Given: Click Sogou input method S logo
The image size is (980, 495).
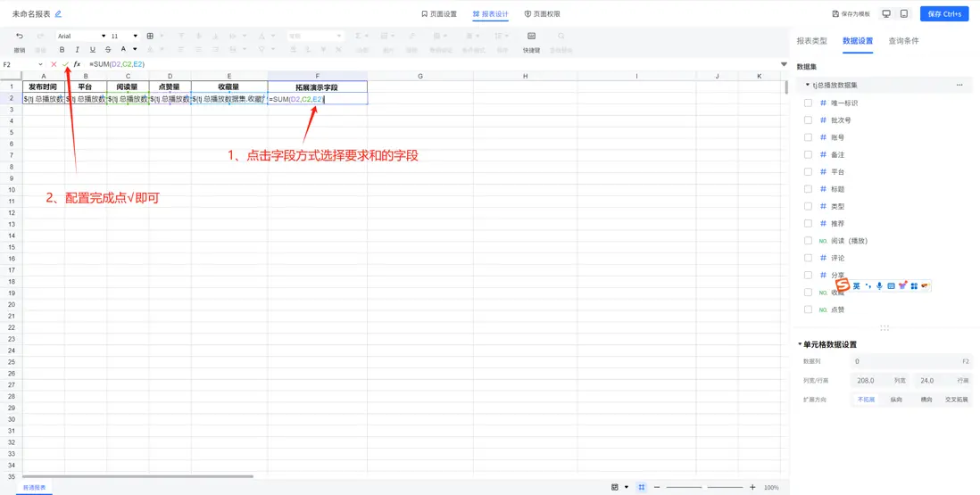Looking at the screenshot, I should coord(843,286).
